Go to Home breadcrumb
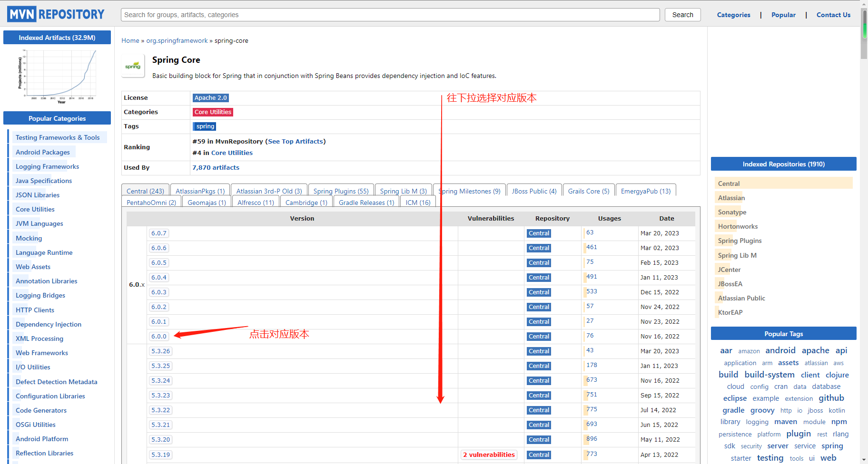 click(130, 40)
